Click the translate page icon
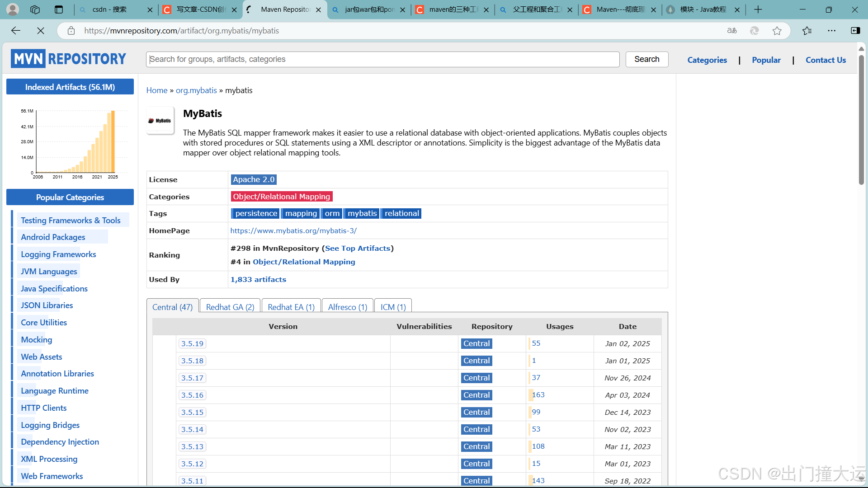Screen dimensions: 868x488 tap(732, 31)
